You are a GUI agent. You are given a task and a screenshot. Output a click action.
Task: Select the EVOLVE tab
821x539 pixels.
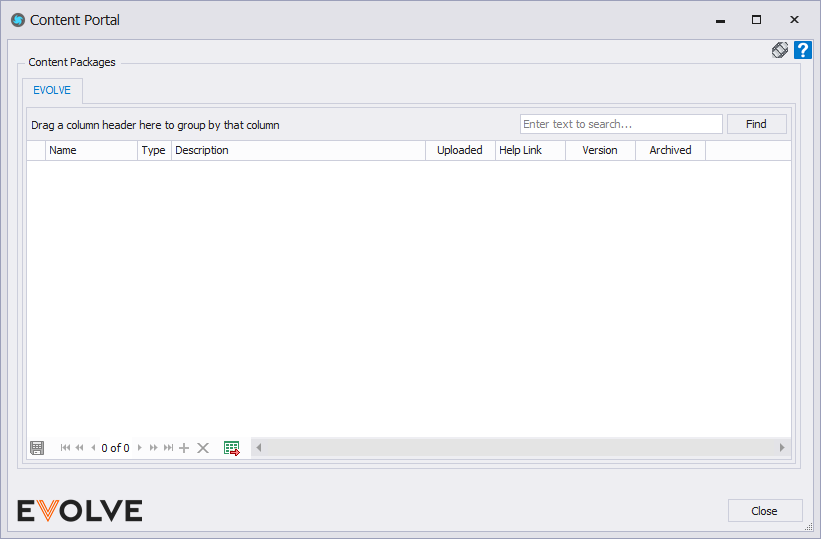52,90
